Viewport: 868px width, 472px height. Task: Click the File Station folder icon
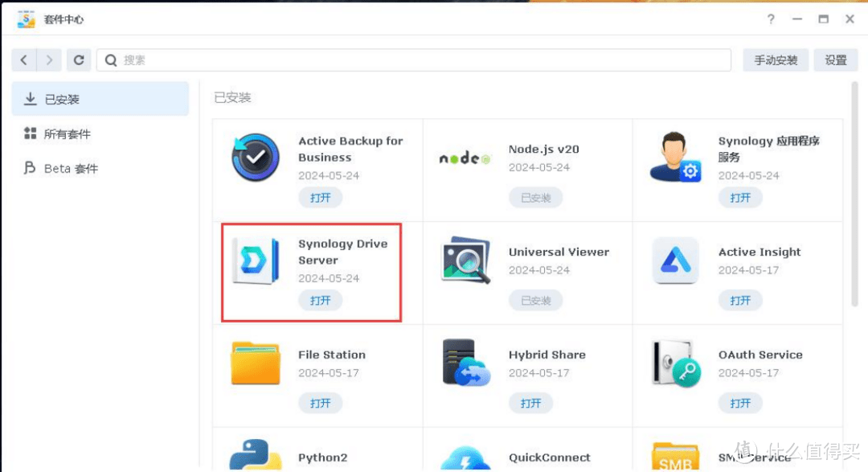tap(255, 363)
